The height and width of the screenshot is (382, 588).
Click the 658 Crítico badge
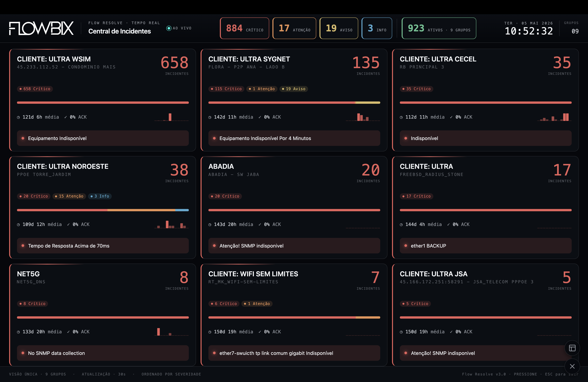click(x=35, y=89)
